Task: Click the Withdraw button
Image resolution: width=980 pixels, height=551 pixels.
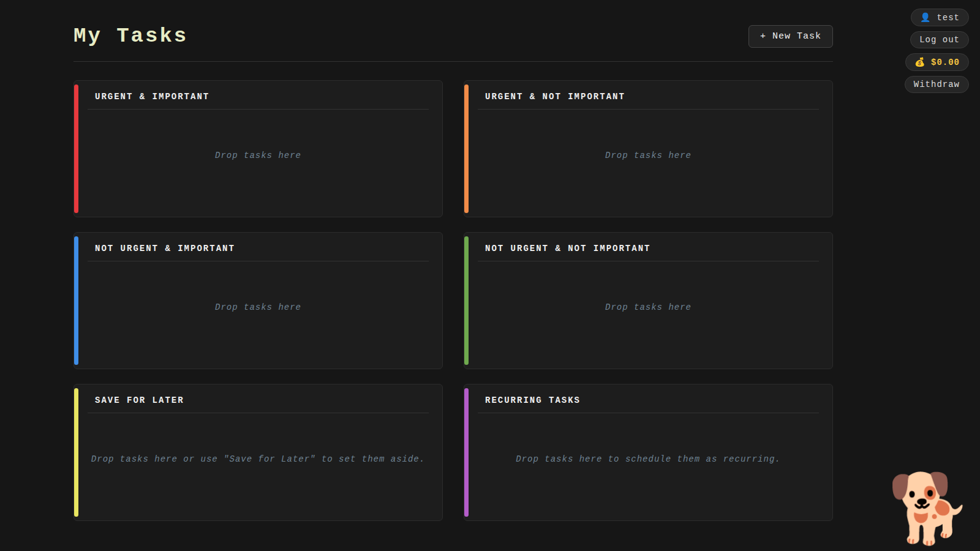Action: [x=937, y=84]
